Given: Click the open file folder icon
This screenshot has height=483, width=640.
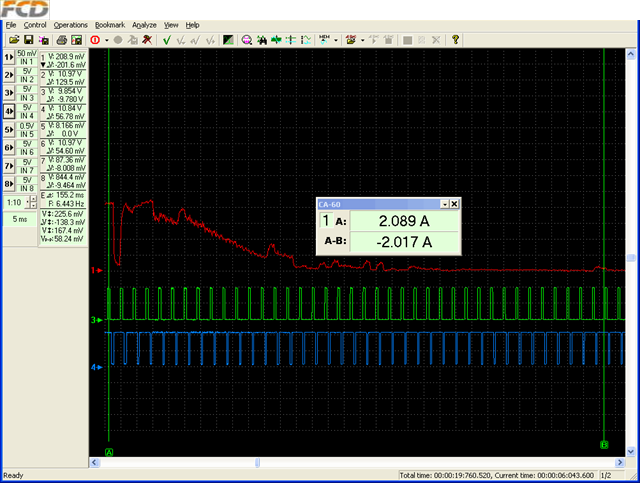Looking at the screenshot, I should pyautogui.click(x=15, y=40).
